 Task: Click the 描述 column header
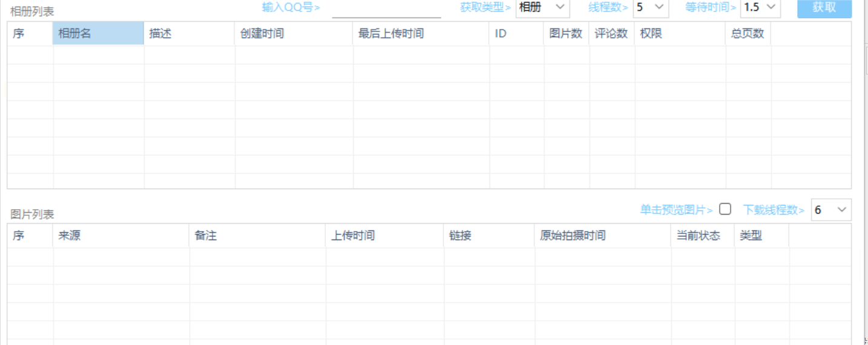[189, 34]
